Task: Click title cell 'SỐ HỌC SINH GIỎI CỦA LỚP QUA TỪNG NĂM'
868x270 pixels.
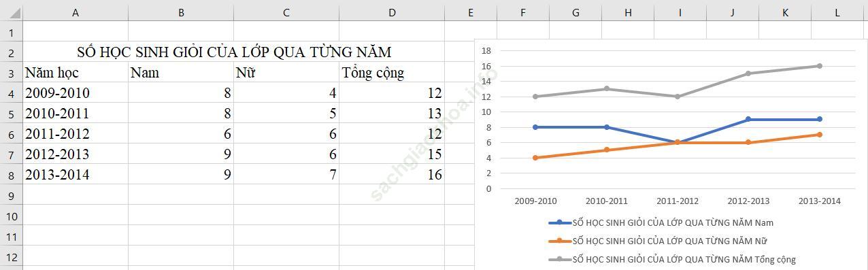Action: tap(233, 52)
